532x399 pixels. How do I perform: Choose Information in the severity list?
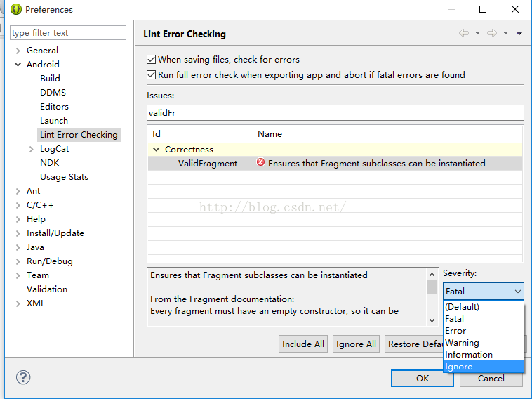(x=483, y=354)
